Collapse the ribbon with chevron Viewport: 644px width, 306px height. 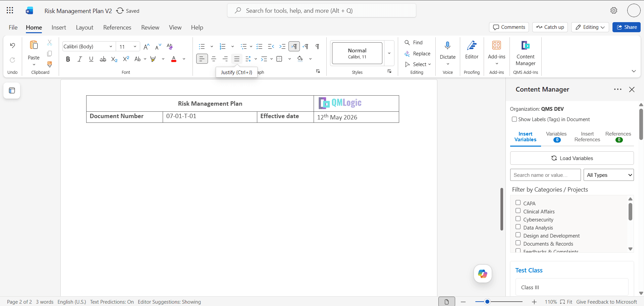tap(634, 71)
